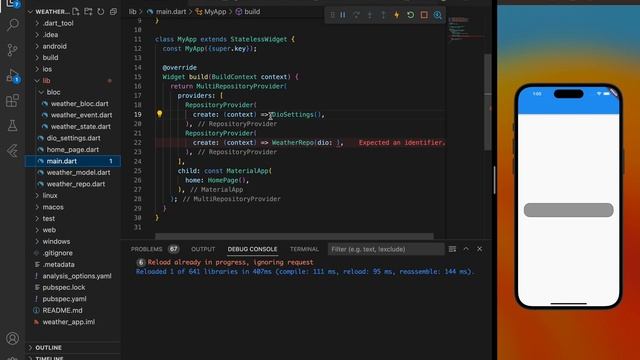The image size is (640, 360).
Task: Open home_page.dart file
Action: pos(73,149)
